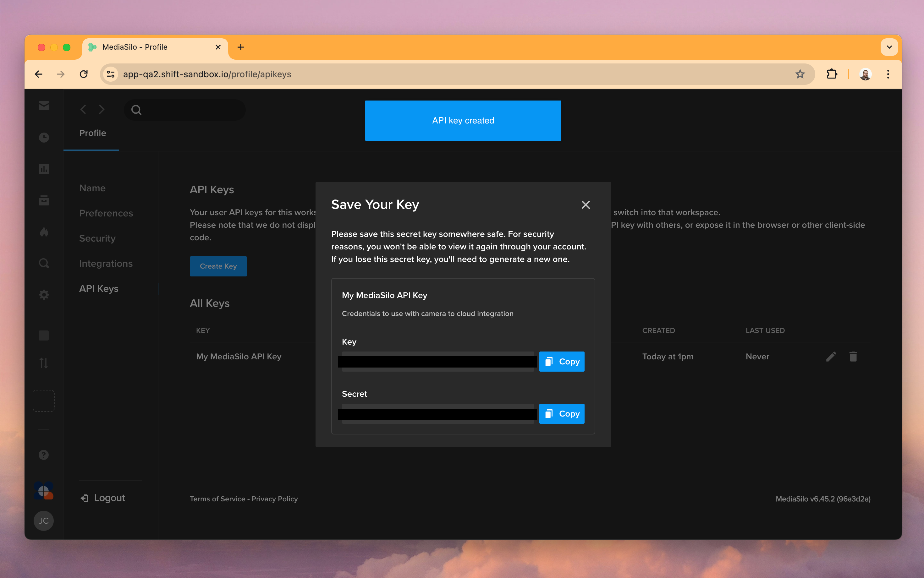
Task: Click the archive inbox icon in sidebar
Action: [x=44, y=200]
